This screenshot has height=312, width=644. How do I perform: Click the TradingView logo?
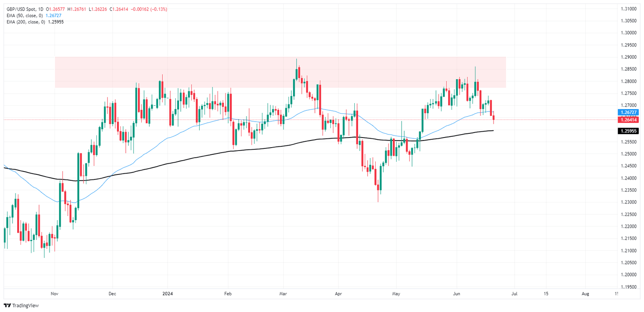pyautogui.click(x=22, y=306)
